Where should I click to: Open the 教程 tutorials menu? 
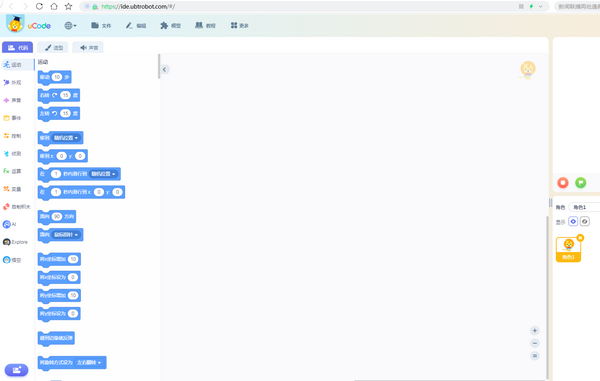click(205, 26)
